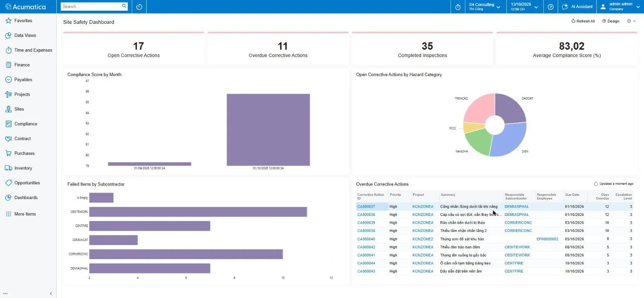
Task: Open corrective action CA000037 link
Action: (366, 206)
